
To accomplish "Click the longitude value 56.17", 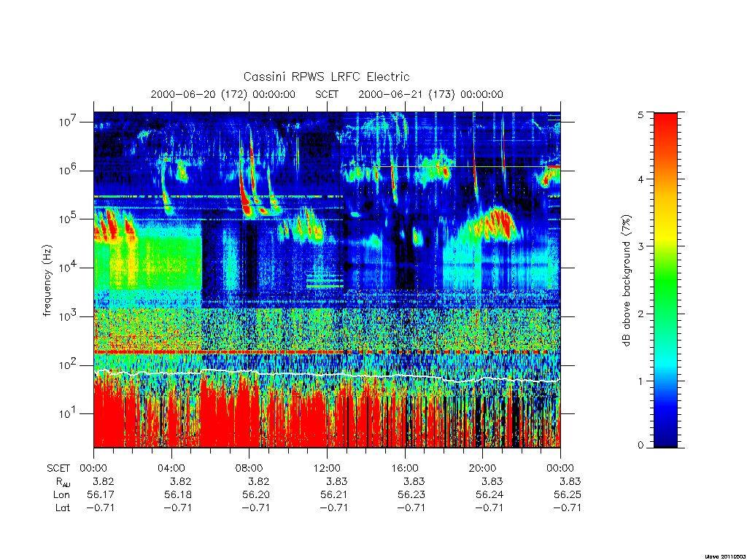I will point(101,495).
